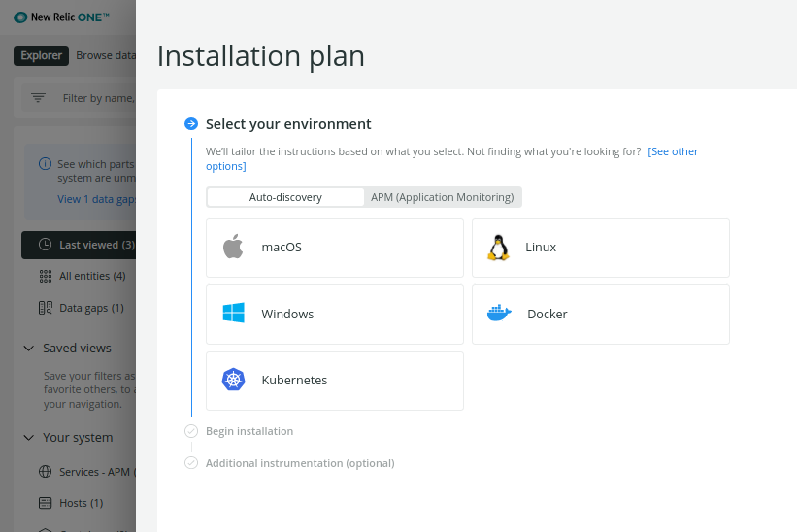Open the Explorer tab
Viewport: 797px width, 532px height.
point(42,55)
